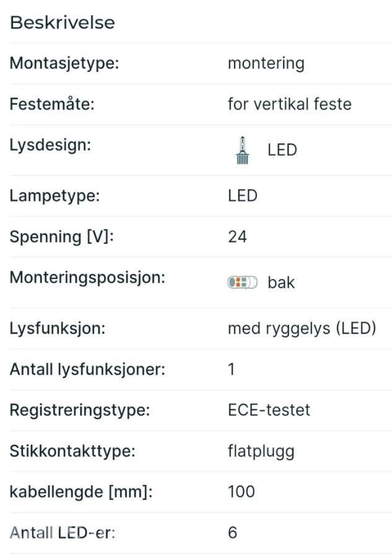The image size is (392, 558).
Task: Click the 'ECE-testet' registration value
Action: [269, 410]
